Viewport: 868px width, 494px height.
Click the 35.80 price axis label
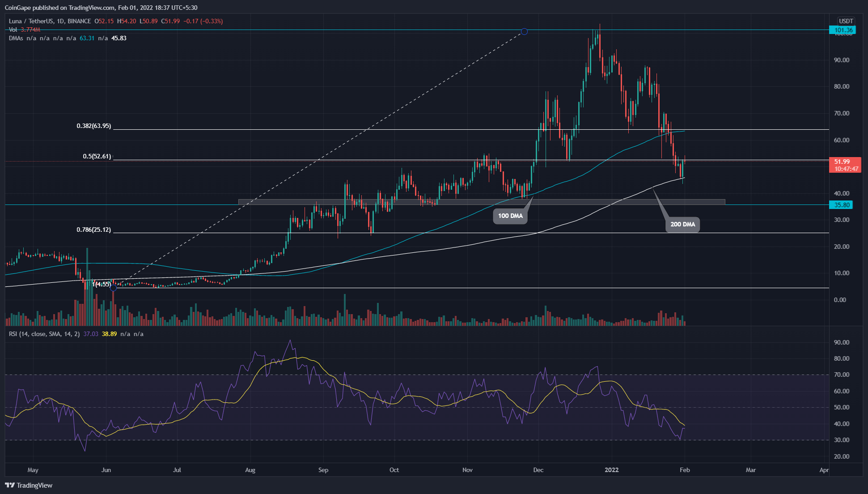(x=841, y=205)
